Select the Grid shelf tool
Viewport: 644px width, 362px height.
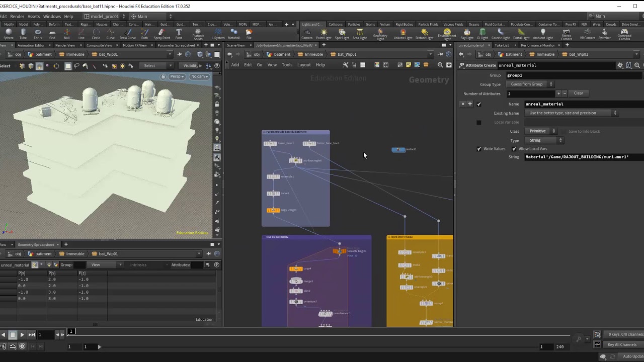tap(52, 34)
